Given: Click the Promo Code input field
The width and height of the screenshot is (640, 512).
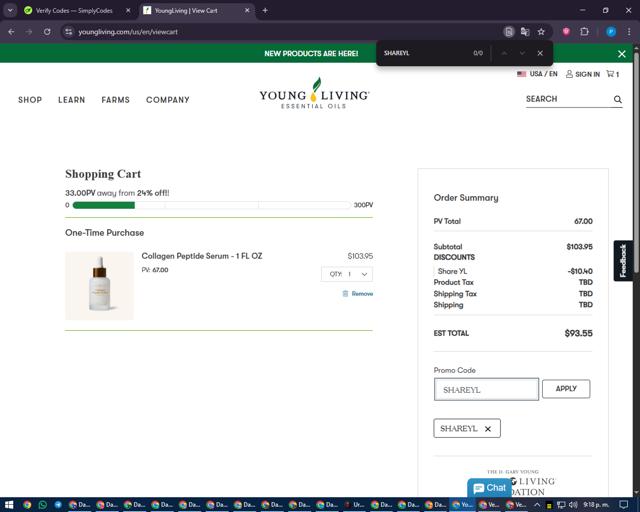Looking at the screenshot, I should click(x=486, y=390).
